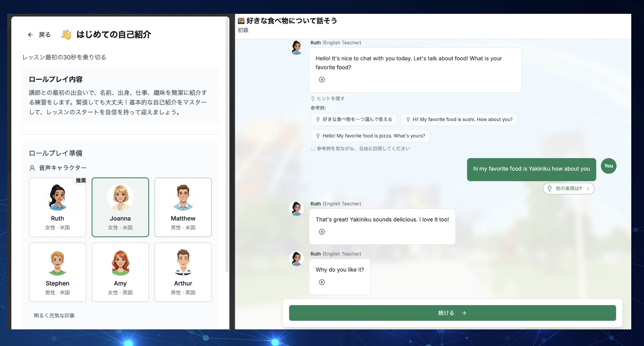
Task: Expand 他の表現は? suggestions chevron
Action: pyautogui.click(x=588, y=189)
